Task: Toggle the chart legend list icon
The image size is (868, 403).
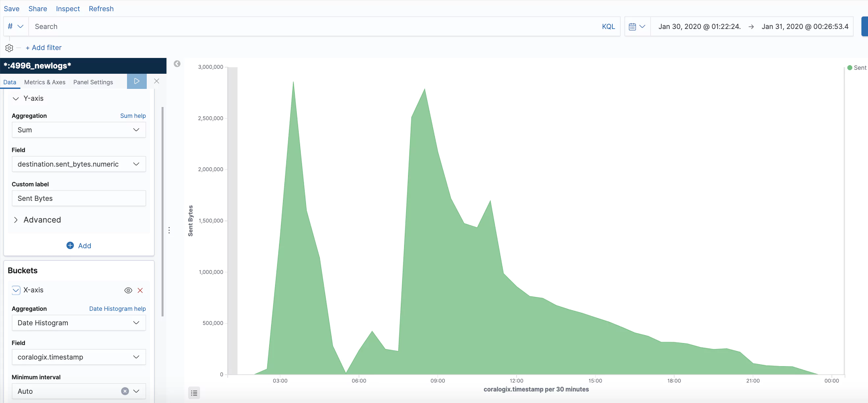Action: click(x=194, y=393)
